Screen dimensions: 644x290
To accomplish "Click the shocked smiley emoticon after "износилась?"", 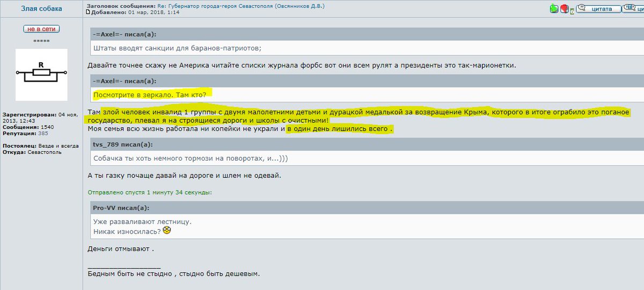I will (x=167, y=230).
